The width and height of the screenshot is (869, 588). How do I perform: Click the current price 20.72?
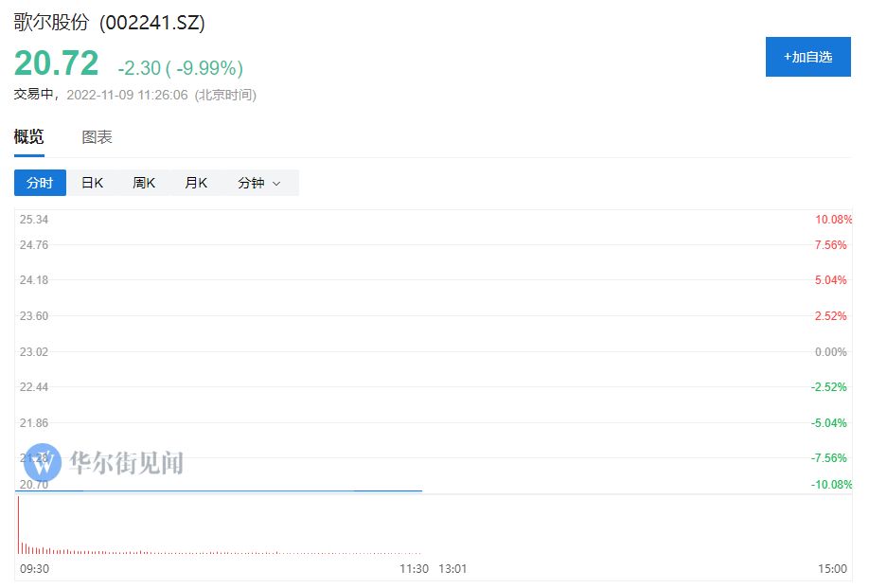point(56,62)
